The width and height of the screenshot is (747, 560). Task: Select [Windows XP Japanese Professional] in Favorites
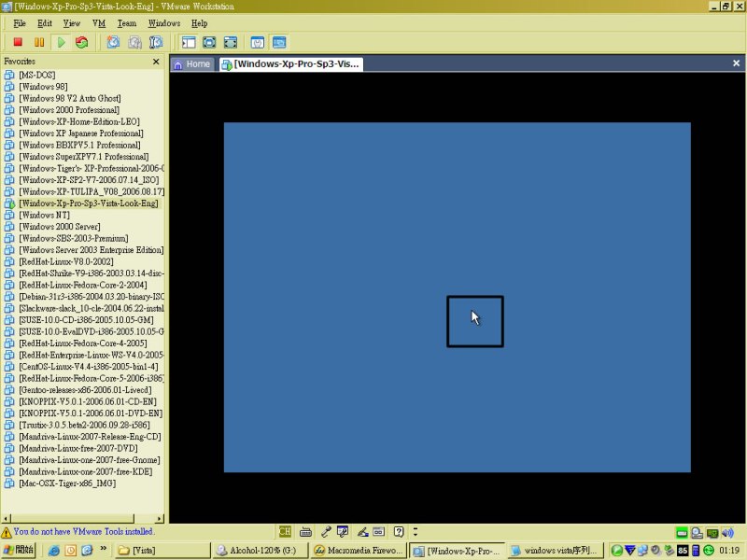(x=81, y=133)
